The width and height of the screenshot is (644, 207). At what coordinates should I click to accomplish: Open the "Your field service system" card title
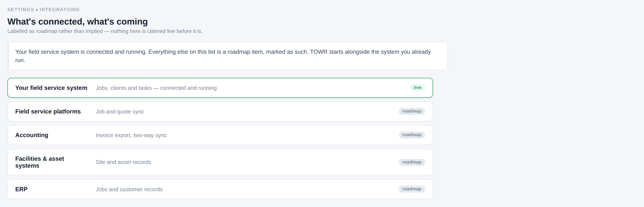pyautogui.click(x=51, y=88)
